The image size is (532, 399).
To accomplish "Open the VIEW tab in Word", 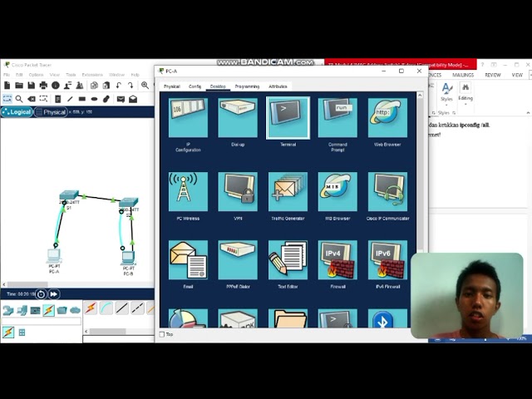I will 517,75.
